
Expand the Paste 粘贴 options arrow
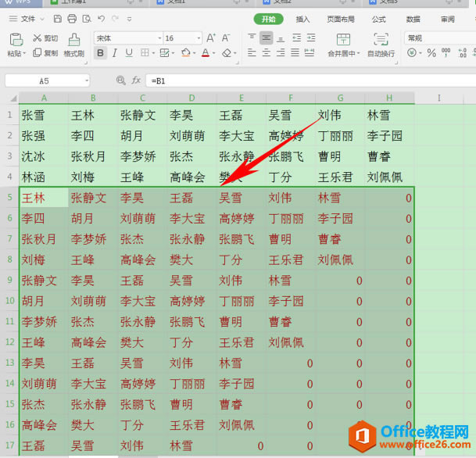point(24,53)
